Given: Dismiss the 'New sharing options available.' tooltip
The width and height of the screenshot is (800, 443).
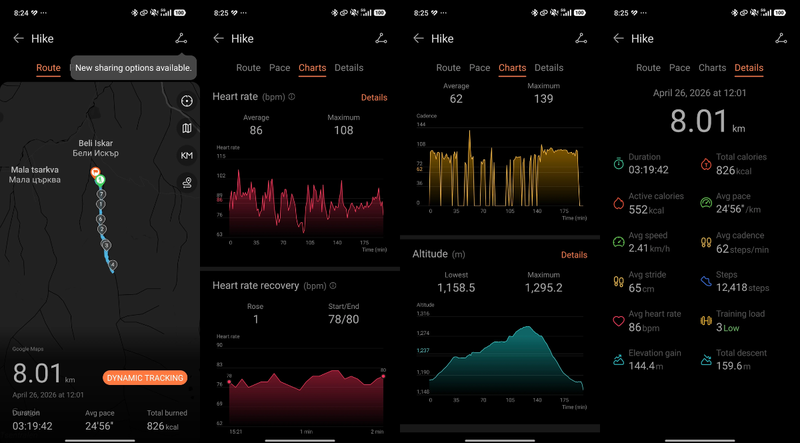Looking at the screenshot, I should (134, 67).
